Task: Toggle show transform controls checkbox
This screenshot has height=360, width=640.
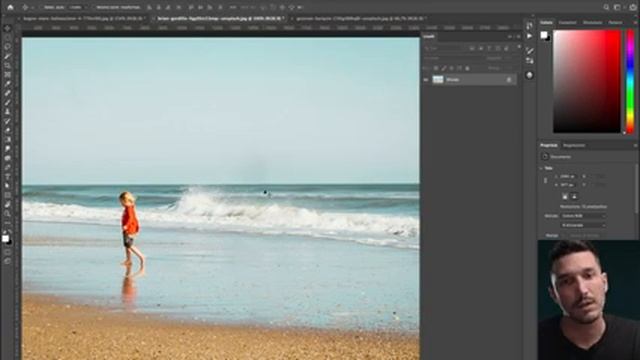Action: pyautogui.click(x=94, y=7)
